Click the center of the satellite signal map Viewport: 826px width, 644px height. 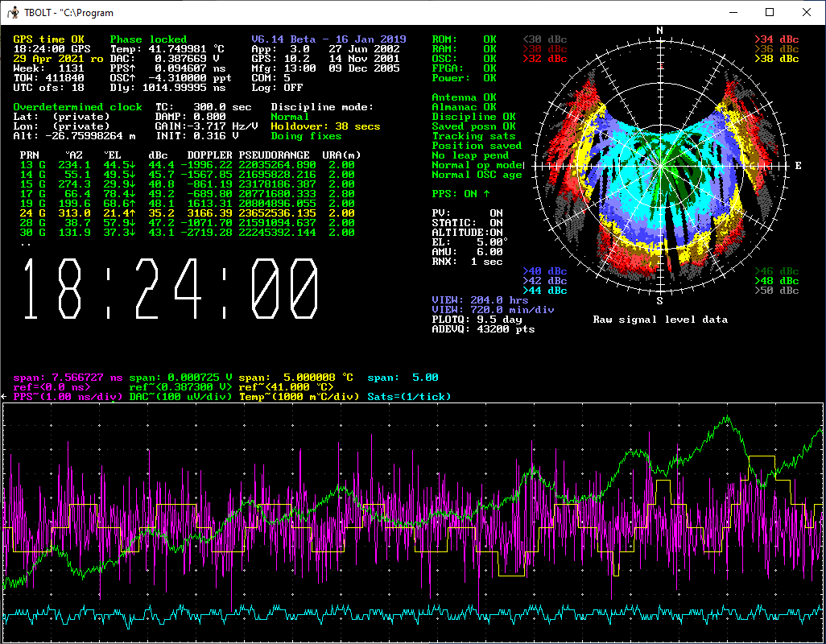click(660, 166)
